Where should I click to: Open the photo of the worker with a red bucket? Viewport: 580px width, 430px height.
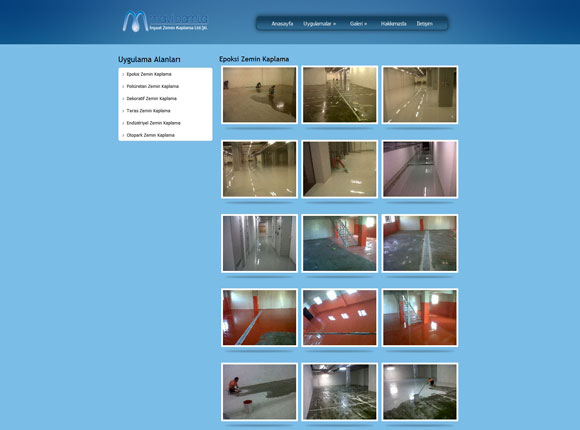[x=259, y=392]
